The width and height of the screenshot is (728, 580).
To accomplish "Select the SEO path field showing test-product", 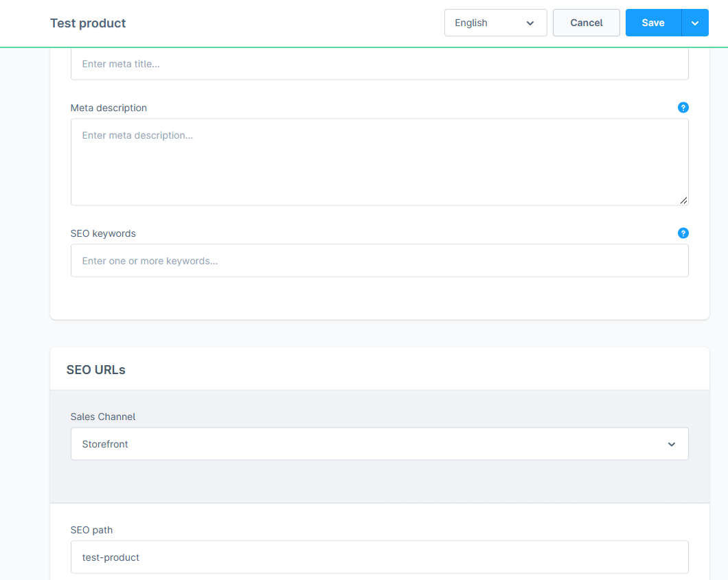I will (x=379, y=557).
